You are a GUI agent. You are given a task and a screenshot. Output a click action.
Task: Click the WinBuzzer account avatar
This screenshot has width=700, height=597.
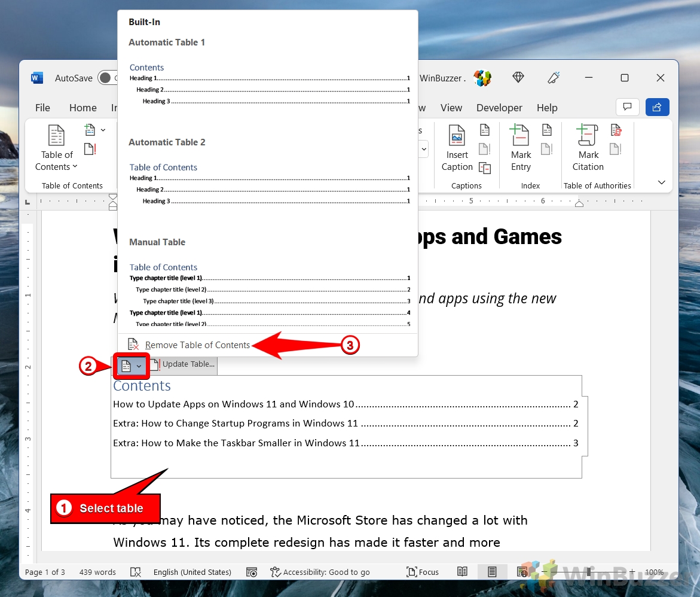click(482, 78)
